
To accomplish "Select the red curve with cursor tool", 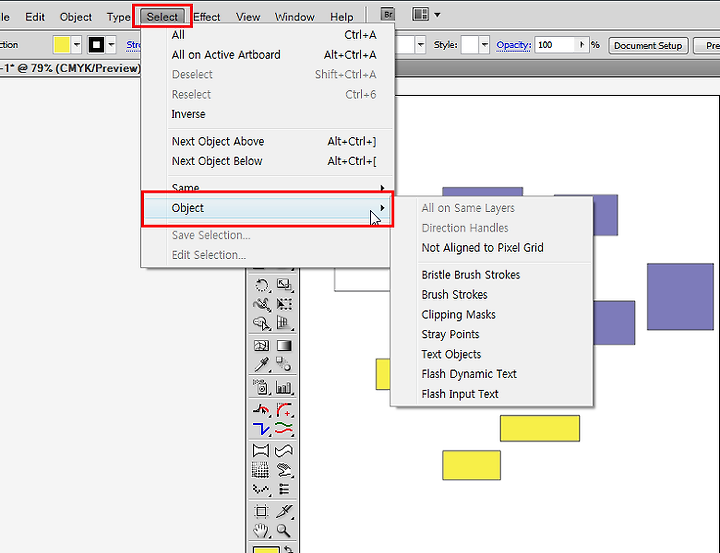I will [x=262, y=409].
